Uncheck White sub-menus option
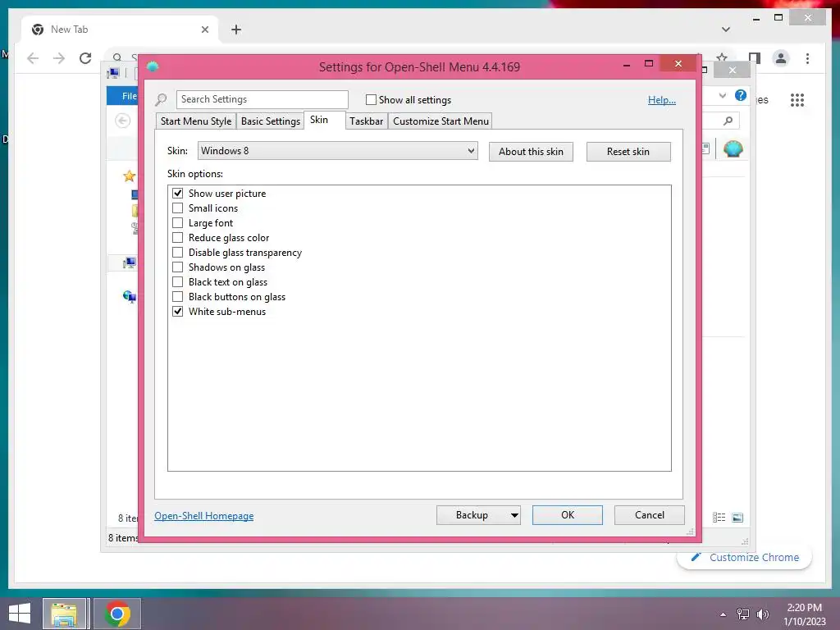 tap(177, 311)
